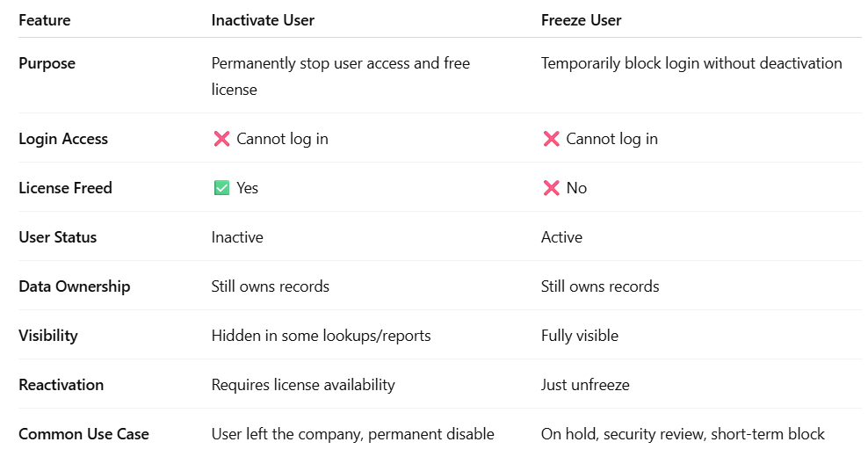Click the green checkmark next to Yes

(x=221, y=188)
